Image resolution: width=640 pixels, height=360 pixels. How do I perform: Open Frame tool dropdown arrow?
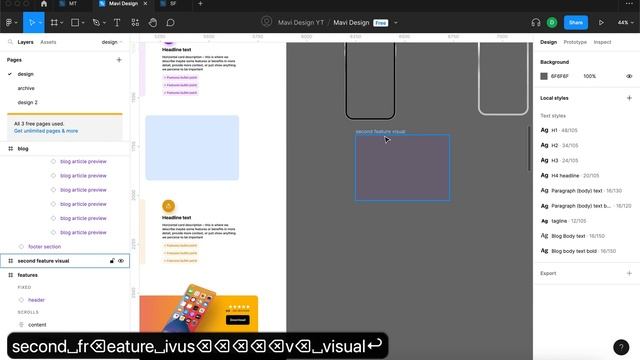tap(62, 23)
